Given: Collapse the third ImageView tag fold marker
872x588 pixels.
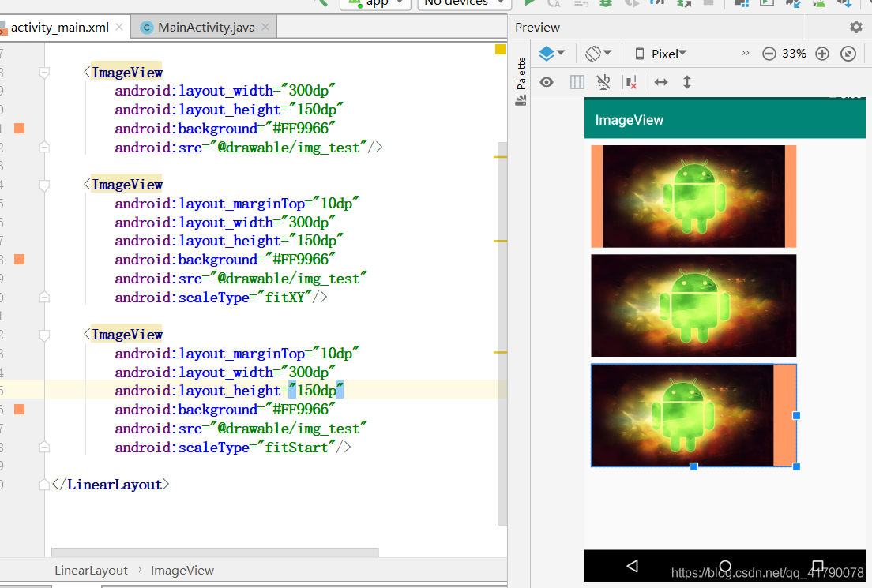Looking at the screenshot, I should point(44,335).
